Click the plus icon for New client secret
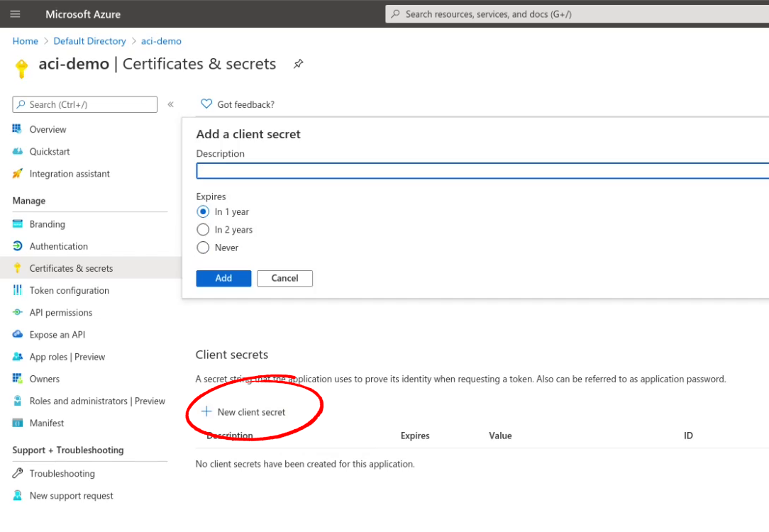Screen dimensions: 769x532 pyautogui.click(x=206, y=411)
